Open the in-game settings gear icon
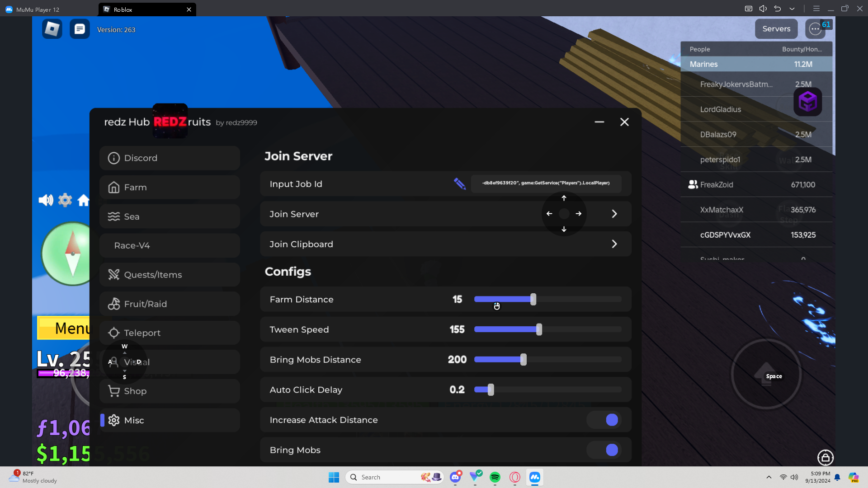The width and height of the screenshot is (868, 488). pos(65,200)
